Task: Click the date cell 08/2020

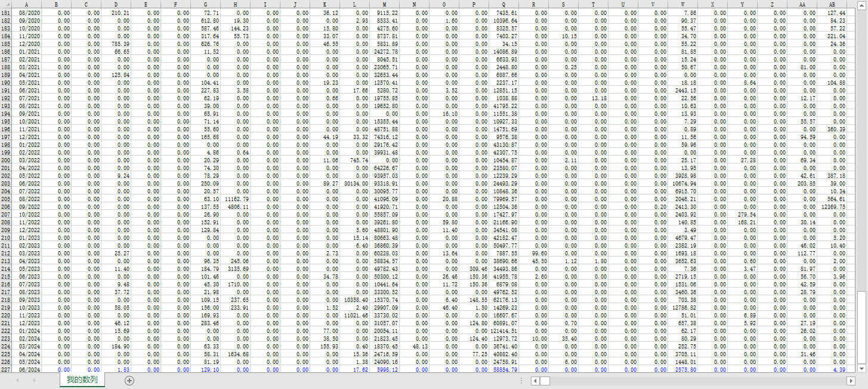Action: [x=27, y=13]
